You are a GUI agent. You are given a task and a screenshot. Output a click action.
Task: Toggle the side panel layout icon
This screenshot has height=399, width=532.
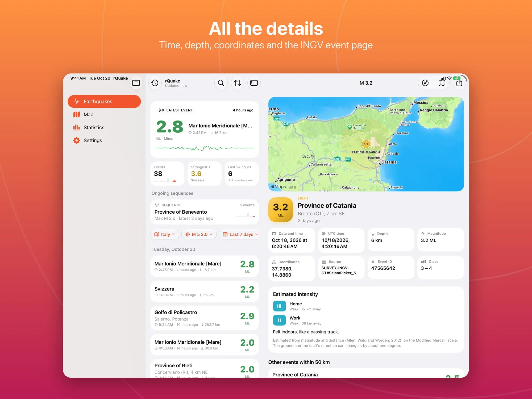[x=254, y=83]
